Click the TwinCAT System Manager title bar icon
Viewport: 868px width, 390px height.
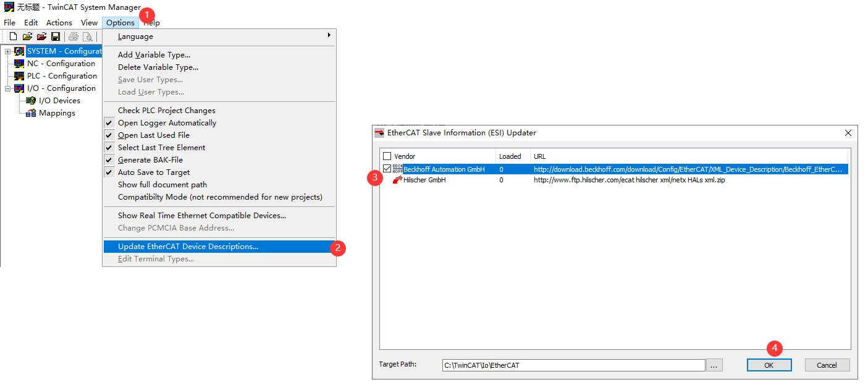pos(9,7)
